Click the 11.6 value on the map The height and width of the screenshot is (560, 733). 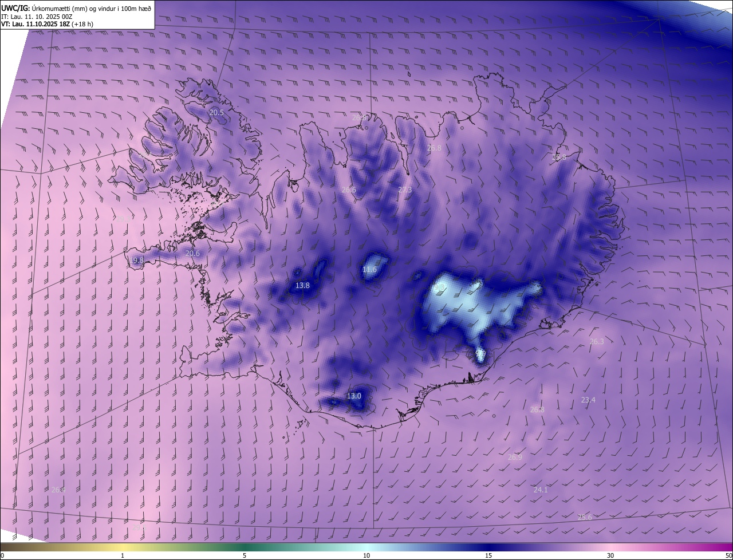[369, 270]
